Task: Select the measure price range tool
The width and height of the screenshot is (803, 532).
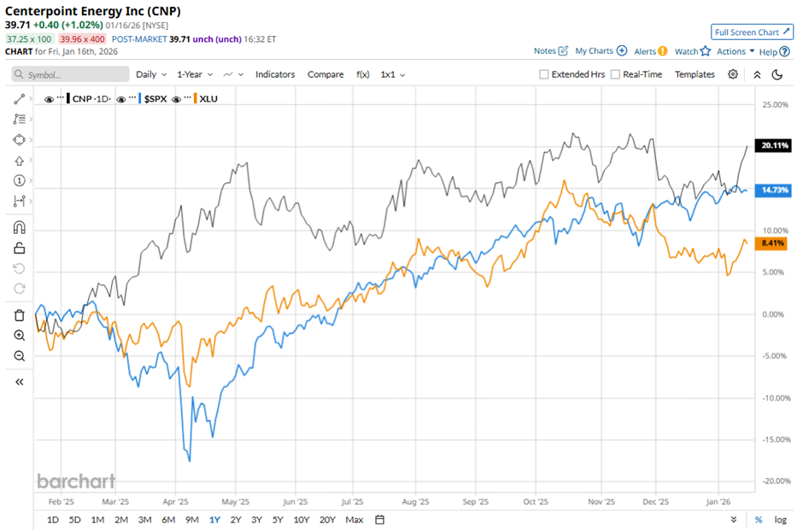Action: pos(19,201)
